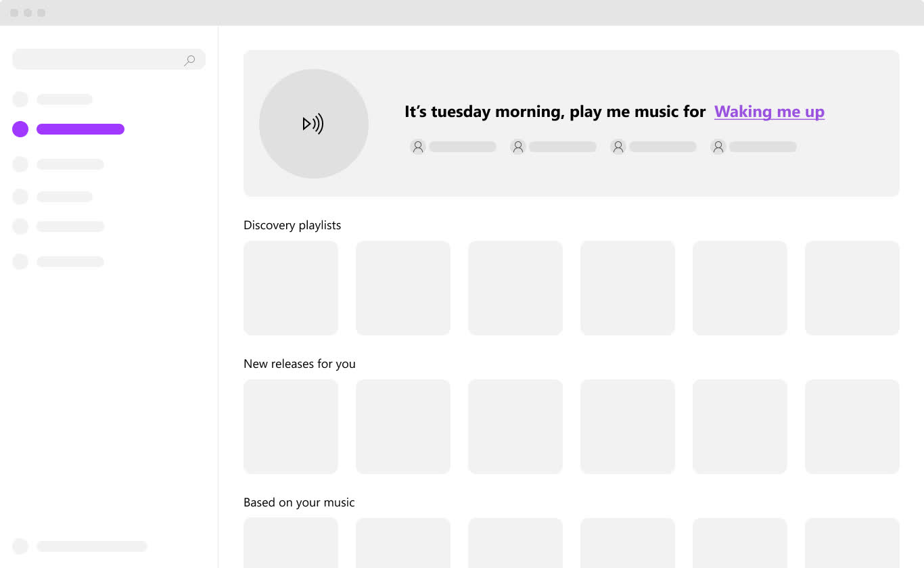Open the last New releases for you card

[852, 427]
